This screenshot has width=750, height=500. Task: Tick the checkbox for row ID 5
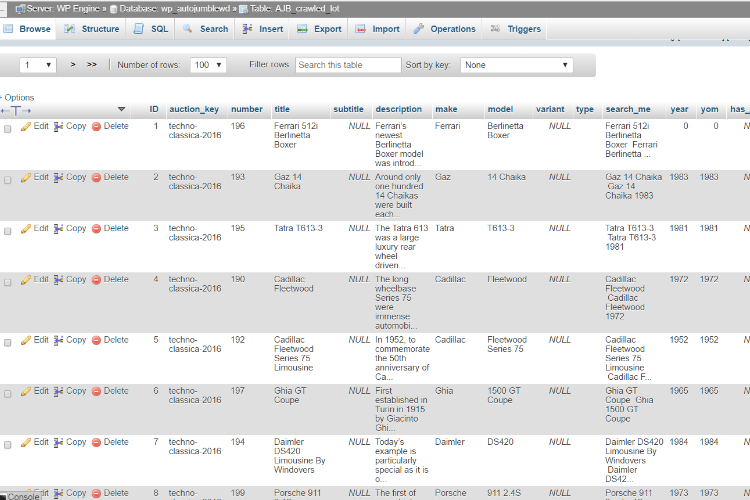coord(8,343)
